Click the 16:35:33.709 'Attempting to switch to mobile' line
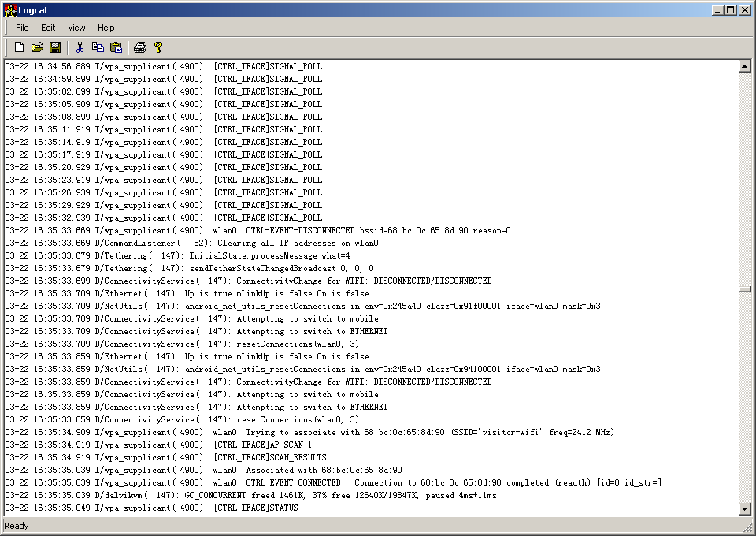This screenshot has width=756, height=536. (x=192, y=318)
